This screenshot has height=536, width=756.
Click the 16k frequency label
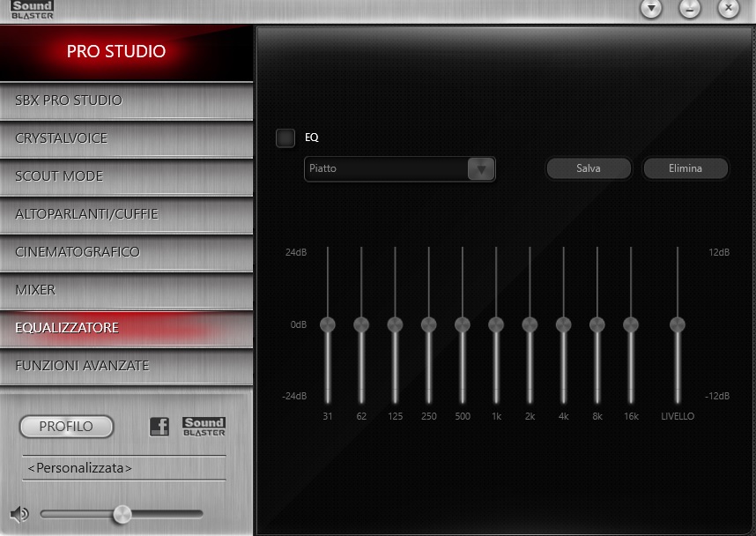pos(631,416)
